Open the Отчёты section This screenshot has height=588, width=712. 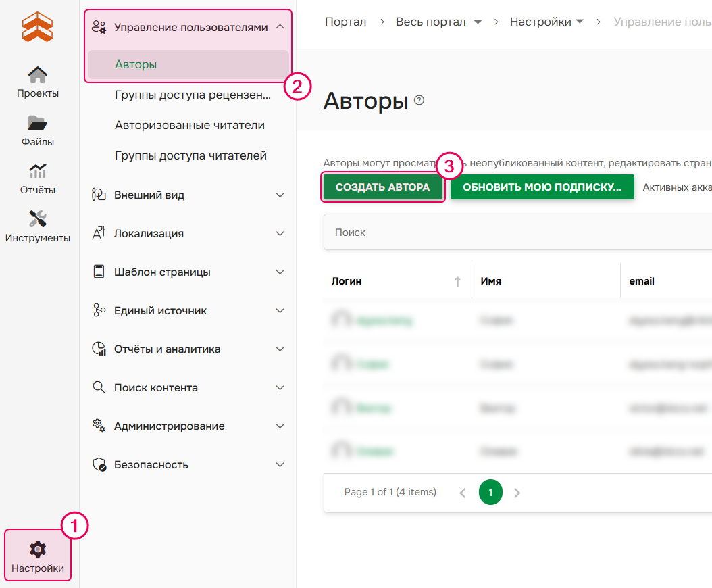[38, 178]
